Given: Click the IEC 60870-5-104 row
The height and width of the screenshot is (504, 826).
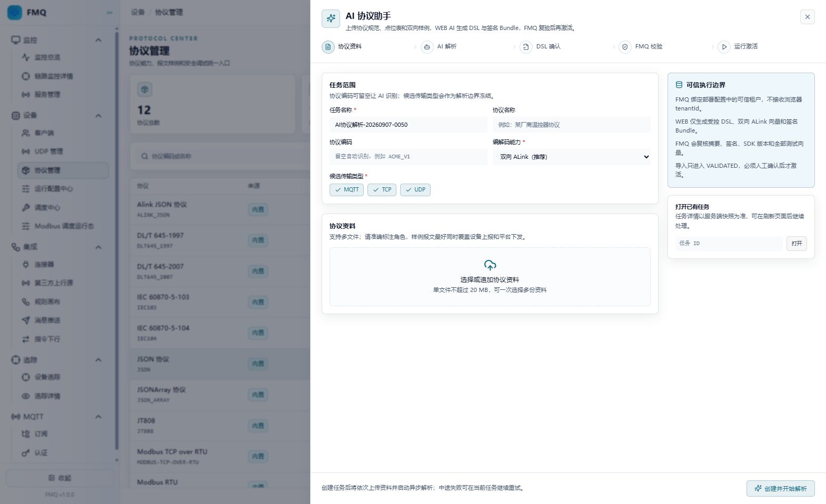Looking at the screenshot, I should pos(220,333).
